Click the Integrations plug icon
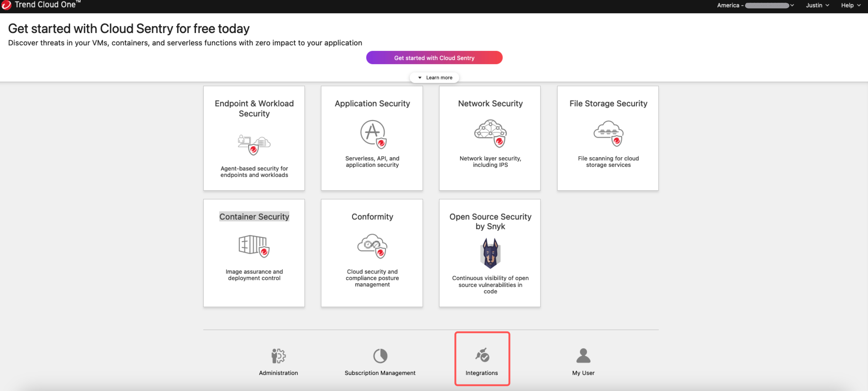 (482, 355)
